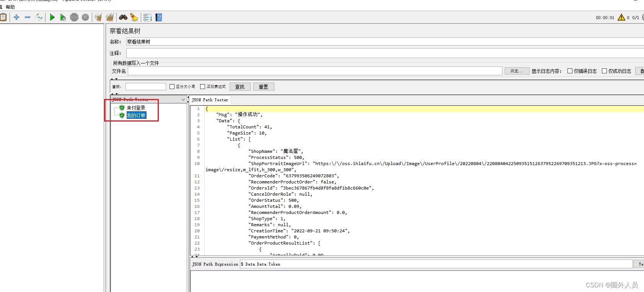Click the "ShopName": "魔法屋" line

tap(276, 151)
